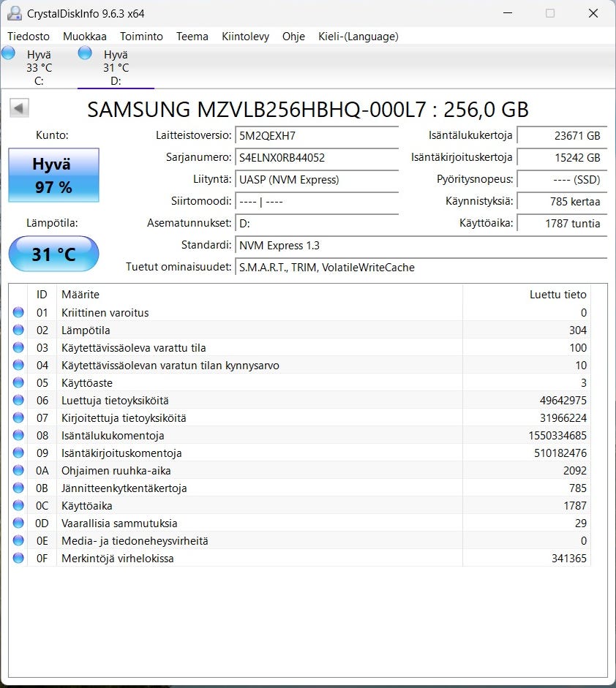The width and height of the screenshot is (616, 688).
Task: Click status orb beside Käyttöaste attribute
Action: [x=18, y=383]
